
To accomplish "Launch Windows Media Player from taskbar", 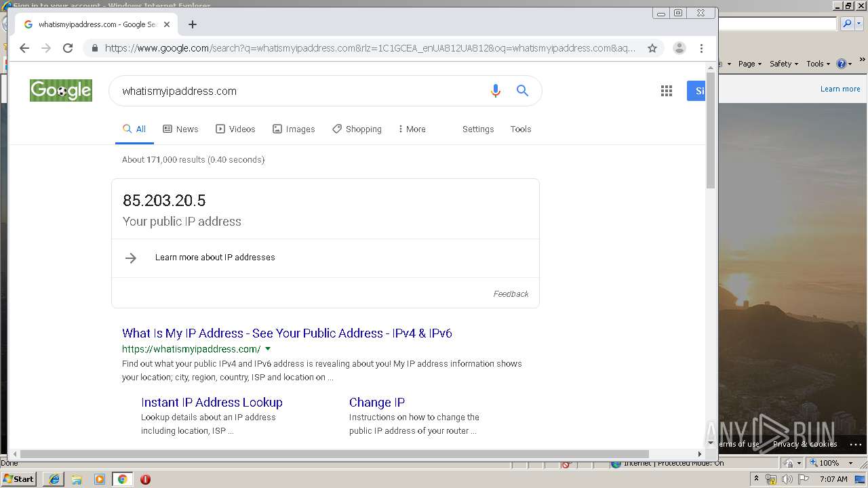I will coord(100,479).
